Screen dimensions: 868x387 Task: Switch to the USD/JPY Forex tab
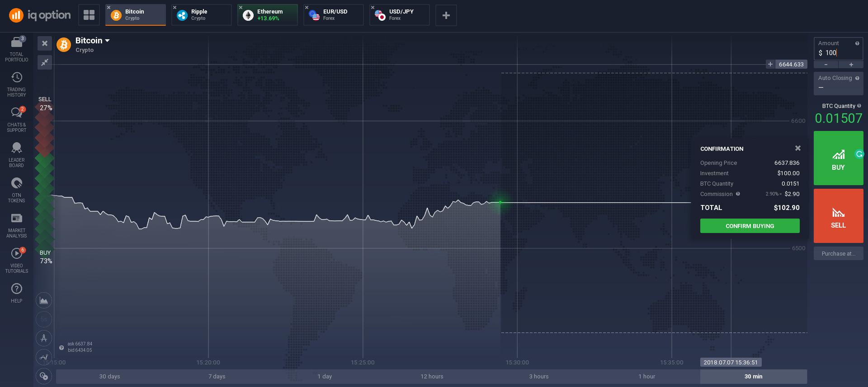400,15
